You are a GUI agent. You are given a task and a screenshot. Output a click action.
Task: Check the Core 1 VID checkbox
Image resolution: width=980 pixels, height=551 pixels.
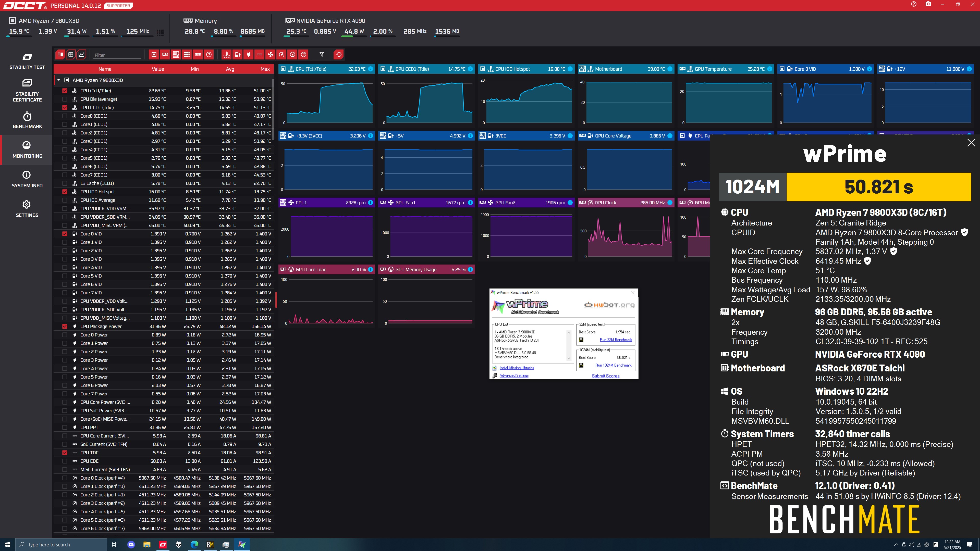click(x=65, y=242)
